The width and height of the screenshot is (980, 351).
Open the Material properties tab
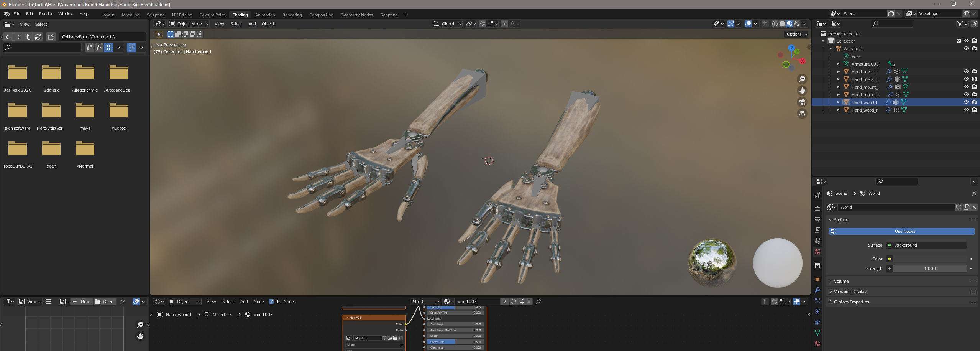(x=817, y=344)
